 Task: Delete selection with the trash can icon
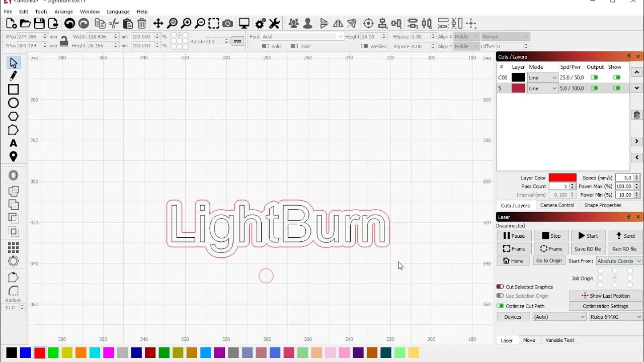coord(142,23)
